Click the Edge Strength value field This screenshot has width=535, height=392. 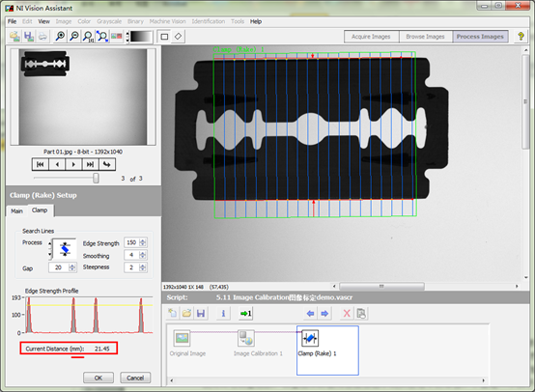(x=132, y=242)
